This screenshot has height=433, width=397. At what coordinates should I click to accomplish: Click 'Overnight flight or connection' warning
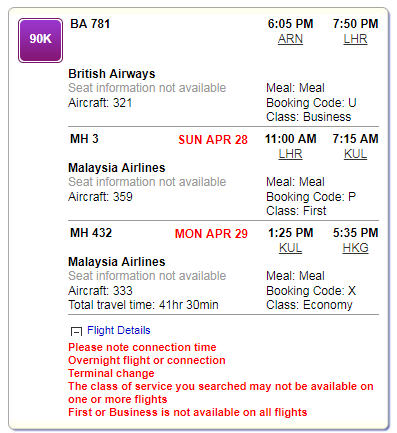click(x=147, y=360)
